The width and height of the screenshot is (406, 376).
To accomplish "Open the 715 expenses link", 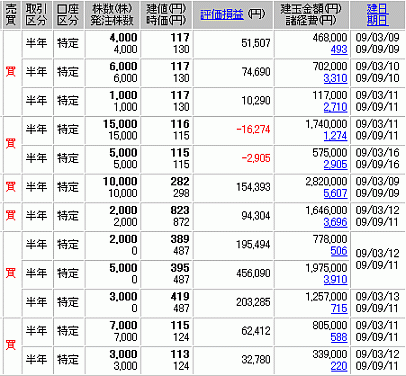I will (339, 308).
